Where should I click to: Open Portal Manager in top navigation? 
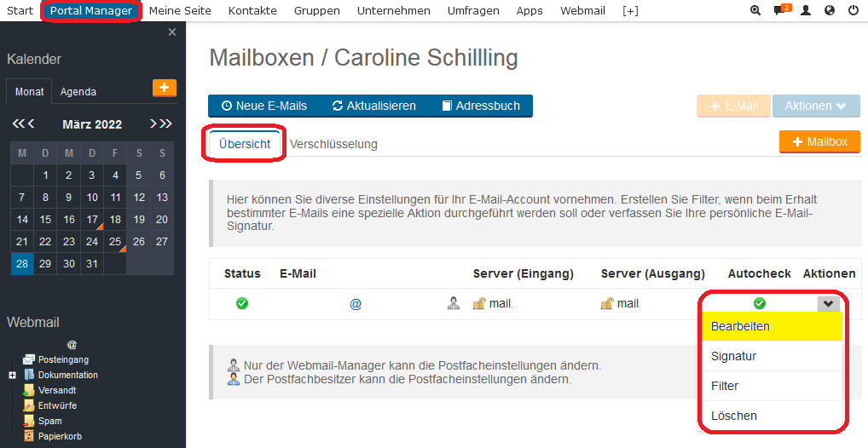pyautogui.click(x=91, y=10)
